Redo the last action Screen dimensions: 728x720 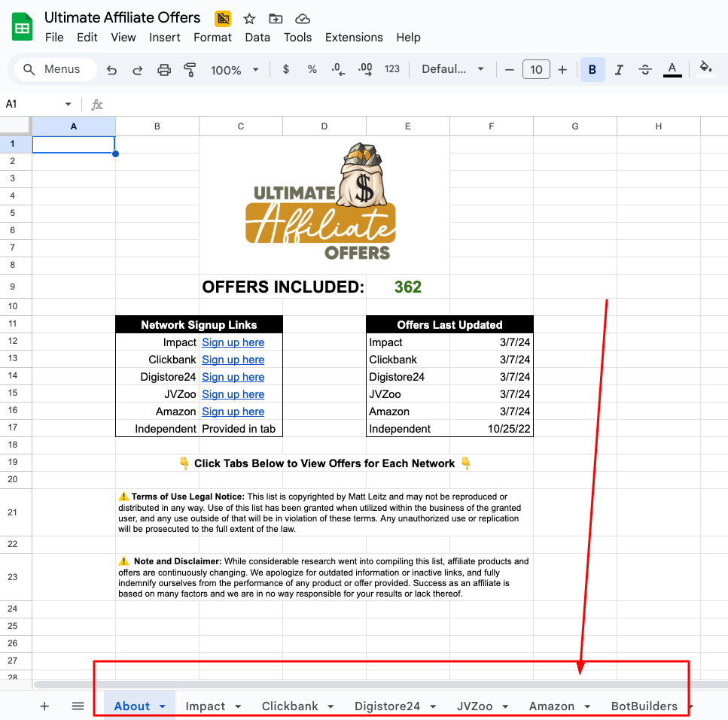click(x=138, y=70)
